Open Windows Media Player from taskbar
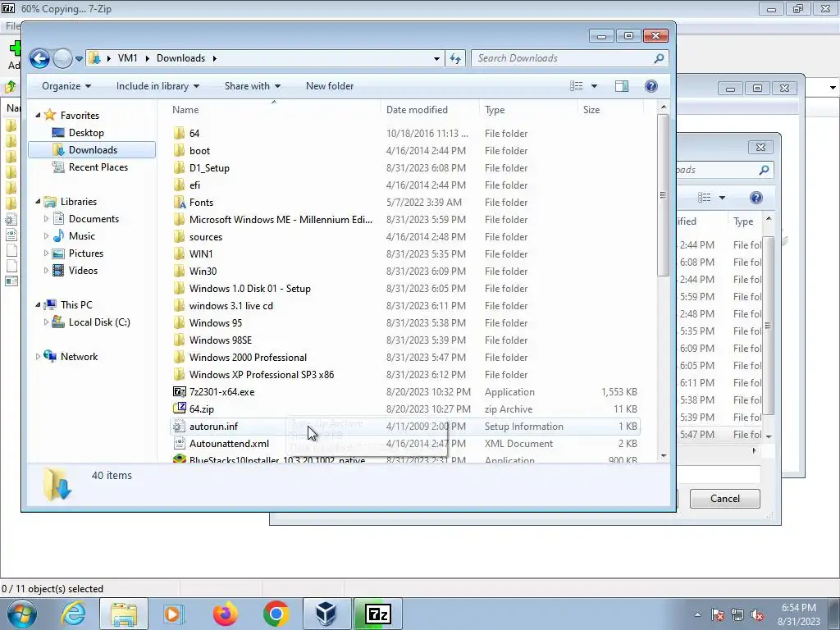Screen dimensions: 840x630 (174, 614)
